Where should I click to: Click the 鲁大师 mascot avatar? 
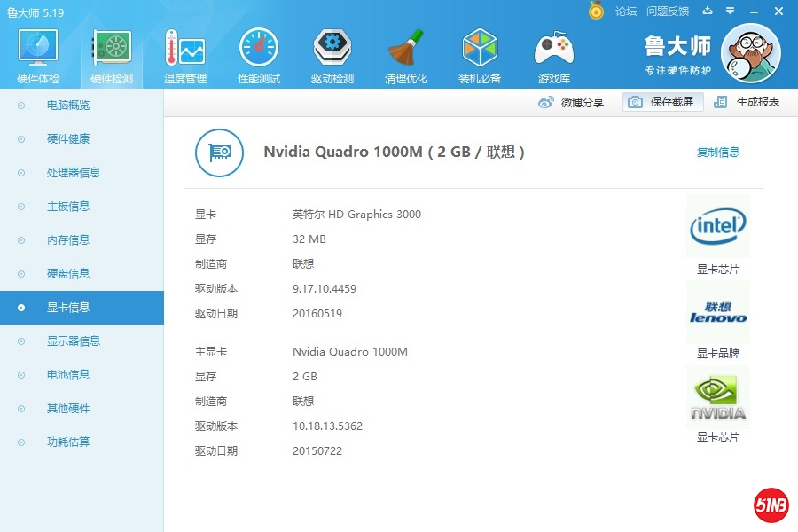(x=752, y=53)
